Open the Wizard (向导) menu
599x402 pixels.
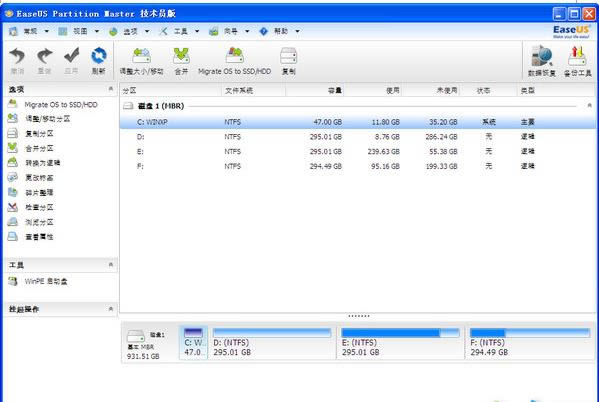[229, 31]
